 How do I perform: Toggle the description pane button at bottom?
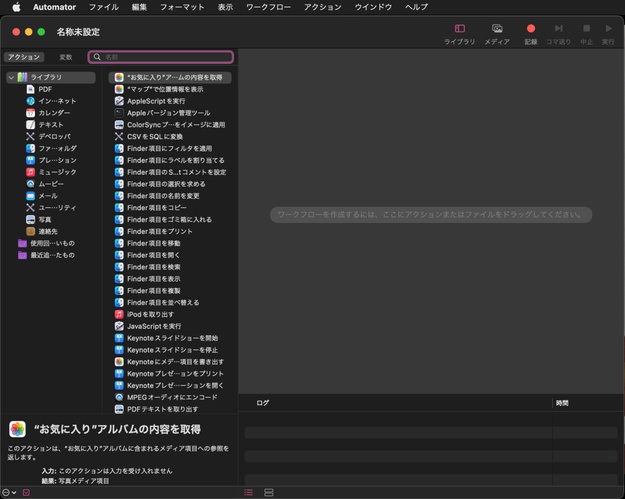click(x=27, y=493)
